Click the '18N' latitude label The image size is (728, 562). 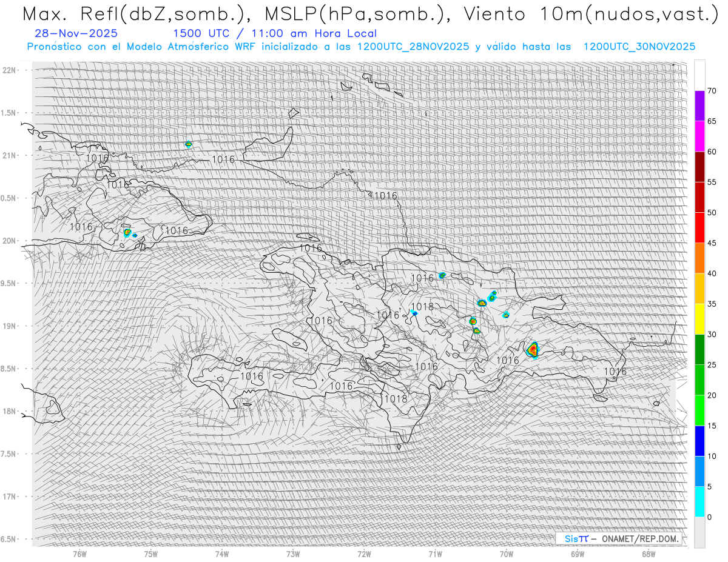[10, 411]
